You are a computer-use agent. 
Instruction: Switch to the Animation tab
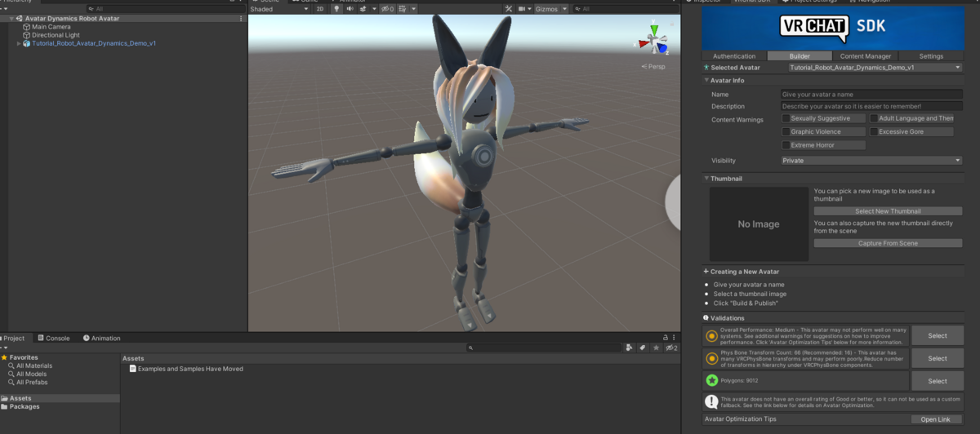click(x=101, y=338)
